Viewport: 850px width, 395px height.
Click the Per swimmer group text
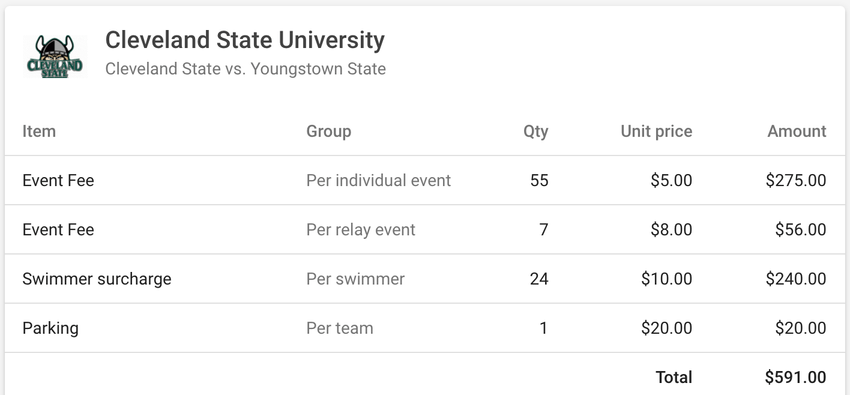pos(356,279)
